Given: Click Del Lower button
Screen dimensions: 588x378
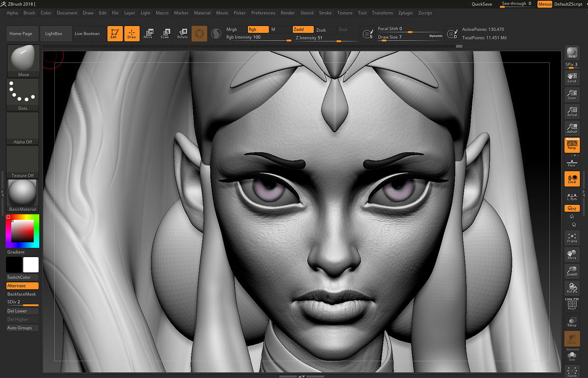Looking at the screenshot, I should 23,311.
